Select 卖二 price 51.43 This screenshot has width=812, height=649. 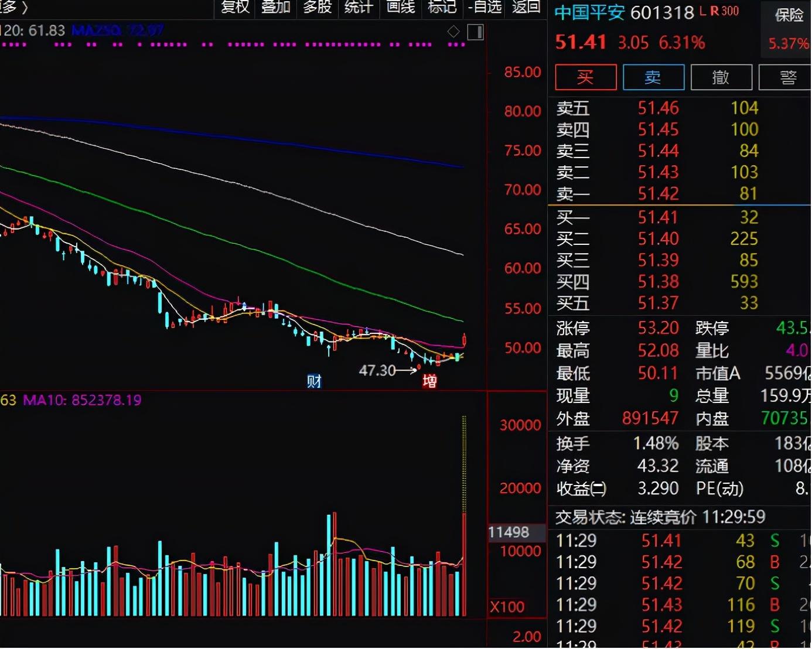658,172
